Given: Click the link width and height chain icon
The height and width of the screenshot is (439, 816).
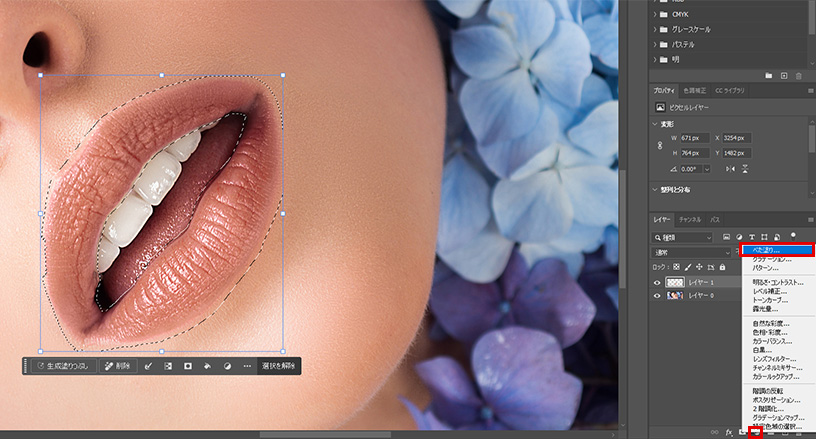Looking at the screenshot, I should (658, 145).
